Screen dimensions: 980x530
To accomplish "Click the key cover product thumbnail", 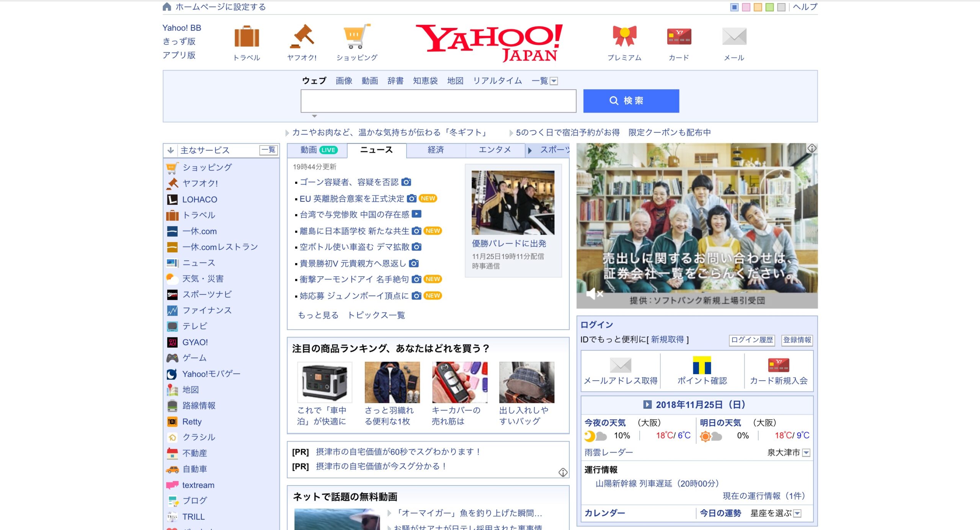I will tap(460, 382).
